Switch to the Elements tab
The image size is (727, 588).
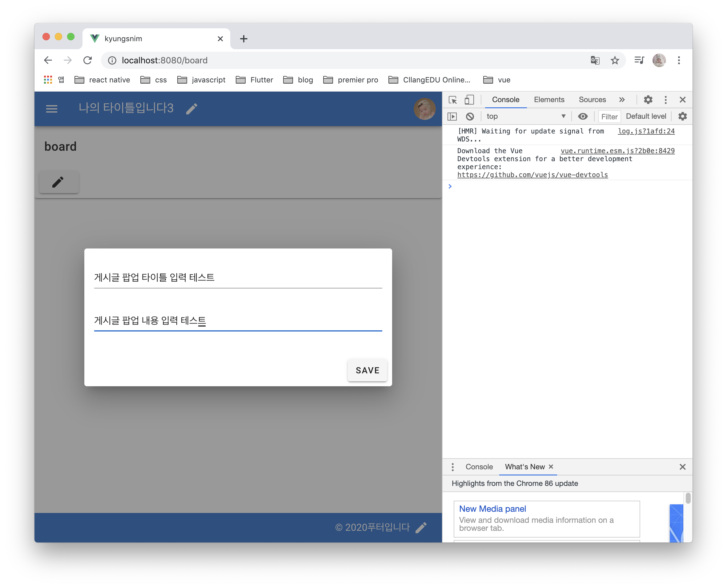pos(549,100)
